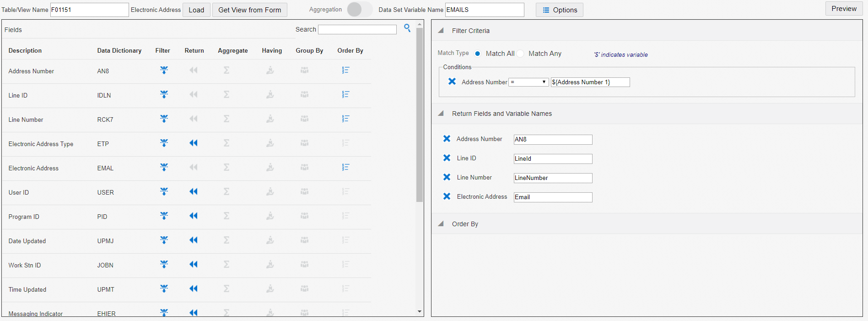Click the filter icon for Program ID
The image size is (868, 321).
pyautogui.click(x=164, y=216)
